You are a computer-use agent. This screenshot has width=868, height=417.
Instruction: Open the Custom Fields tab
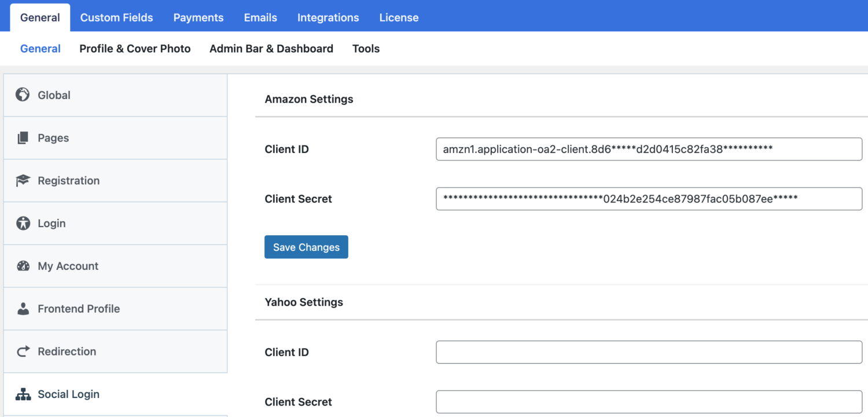click(116, 17)
